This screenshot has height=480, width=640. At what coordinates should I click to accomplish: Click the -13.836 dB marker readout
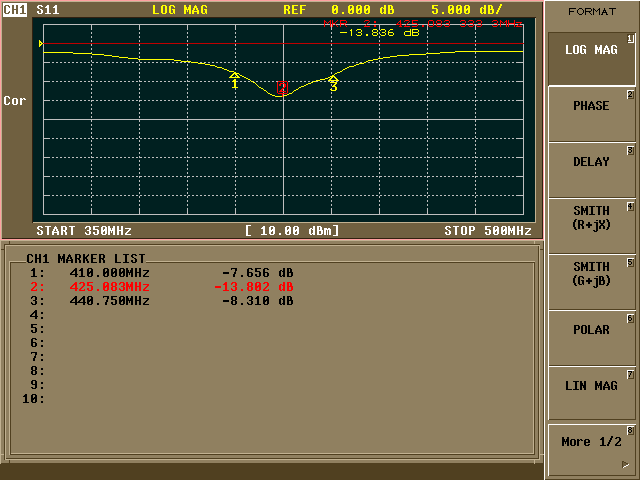point(379,33)
